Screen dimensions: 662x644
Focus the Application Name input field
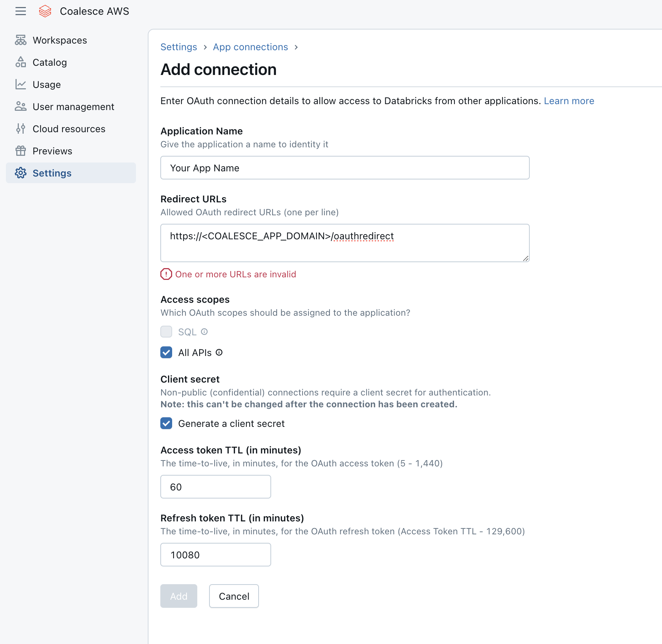[345, 168]
